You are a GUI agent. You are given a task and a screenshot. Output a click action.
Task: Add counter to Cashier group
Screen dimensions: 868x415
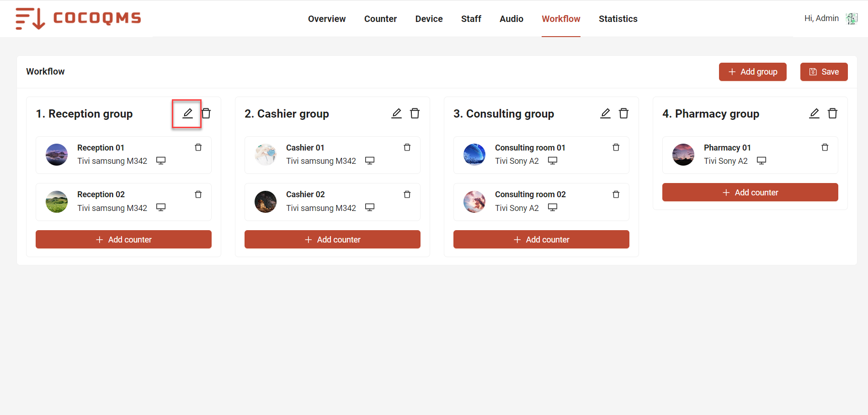332,239
